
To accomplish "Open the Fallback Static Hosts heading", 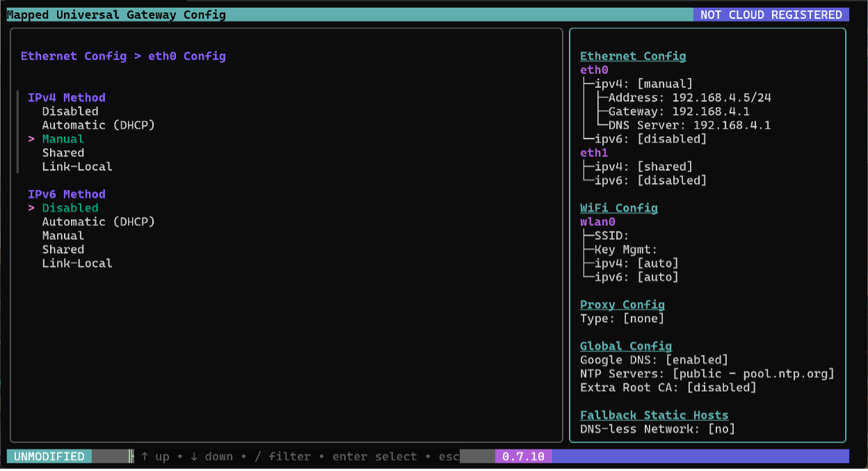I will coord(654,415).
